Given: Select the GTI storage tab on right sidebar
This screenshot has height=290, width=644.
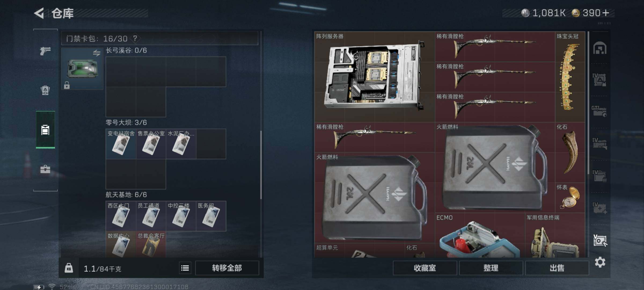Looking at the screenshot, I should 599,111.
